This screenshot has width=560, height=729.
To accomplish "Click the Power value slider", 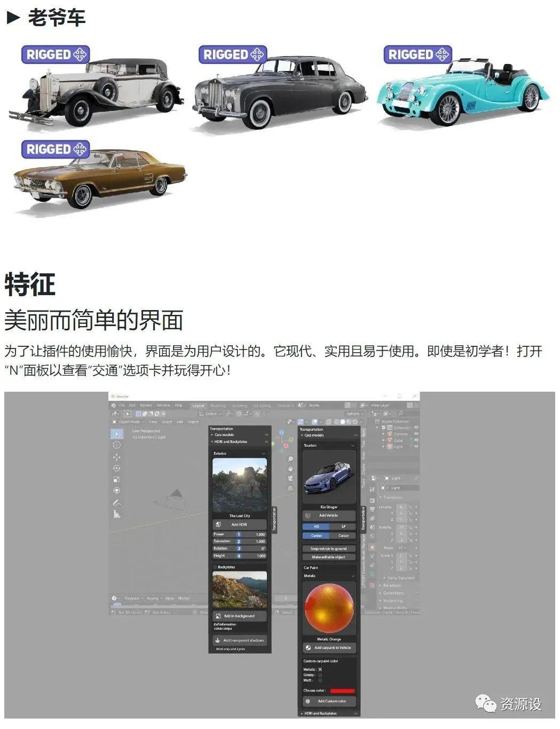I will [240, 534].
